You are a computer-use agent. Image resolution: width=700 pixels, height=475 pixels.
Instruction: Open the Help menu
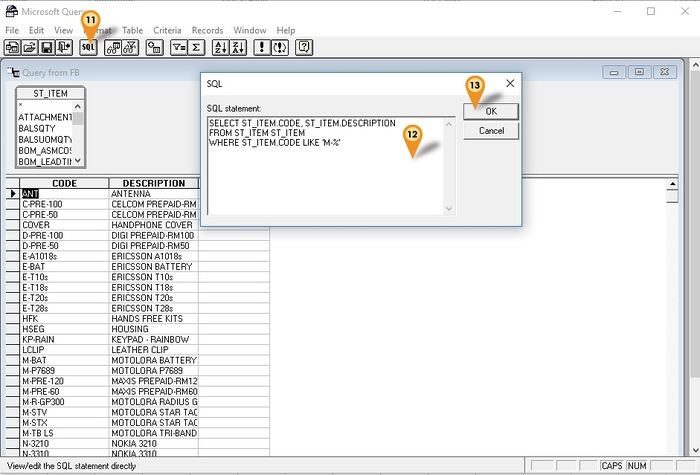286,30
